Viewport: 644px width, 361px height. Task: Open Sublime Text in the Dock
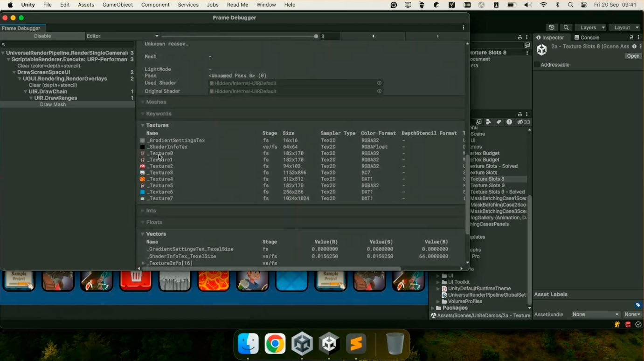click(356, 344)
